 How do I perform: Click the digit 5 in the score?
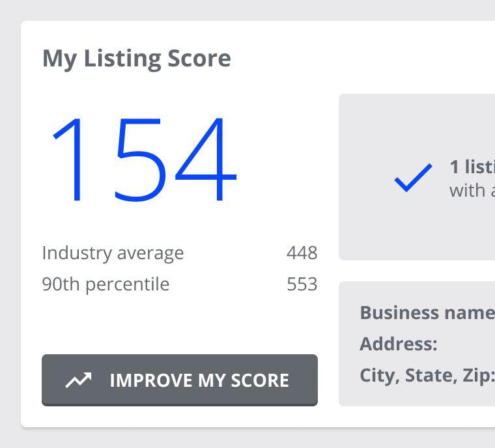(139, 160)
